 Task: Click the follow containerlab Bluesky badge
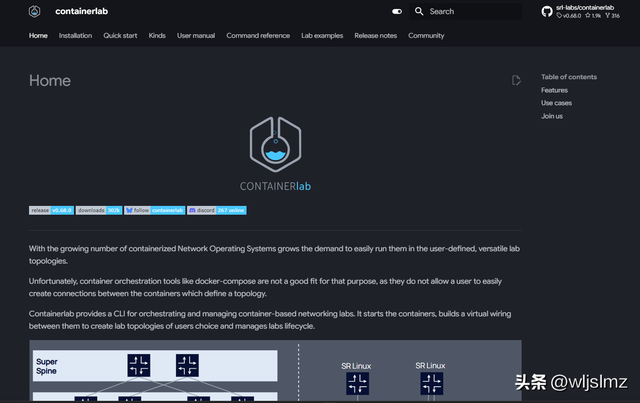[154, 210]
